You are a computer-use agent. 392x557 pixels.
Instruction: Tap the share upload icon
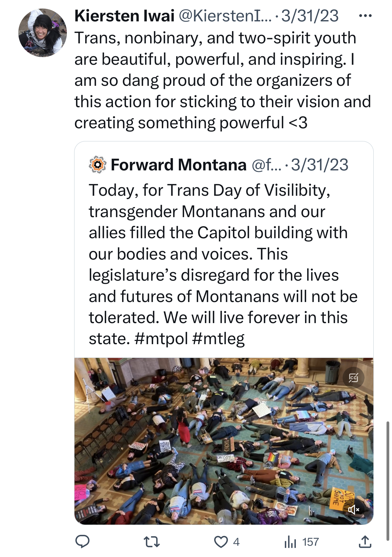point(365,542)
